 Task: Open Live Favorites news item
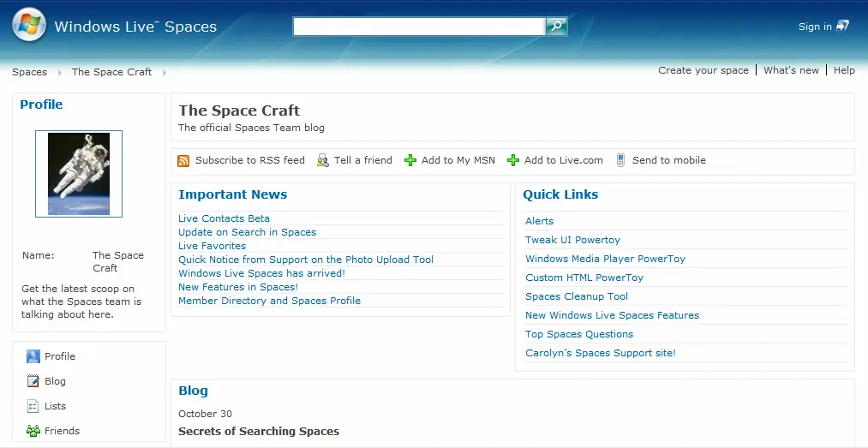coord(212,246)
